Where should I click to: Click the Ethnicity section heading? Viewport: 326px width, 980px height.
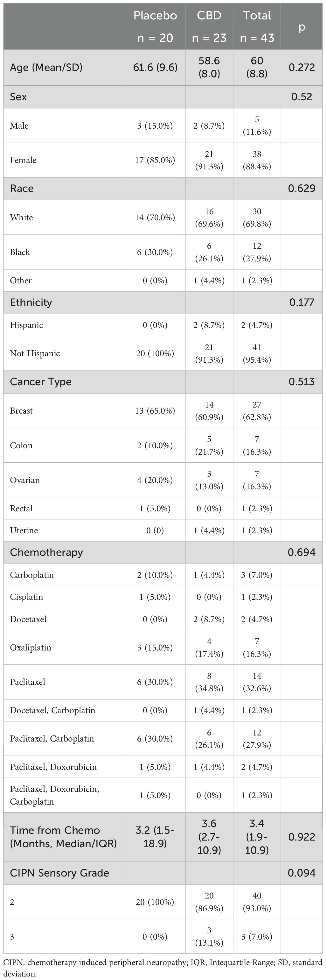[31, 302]
